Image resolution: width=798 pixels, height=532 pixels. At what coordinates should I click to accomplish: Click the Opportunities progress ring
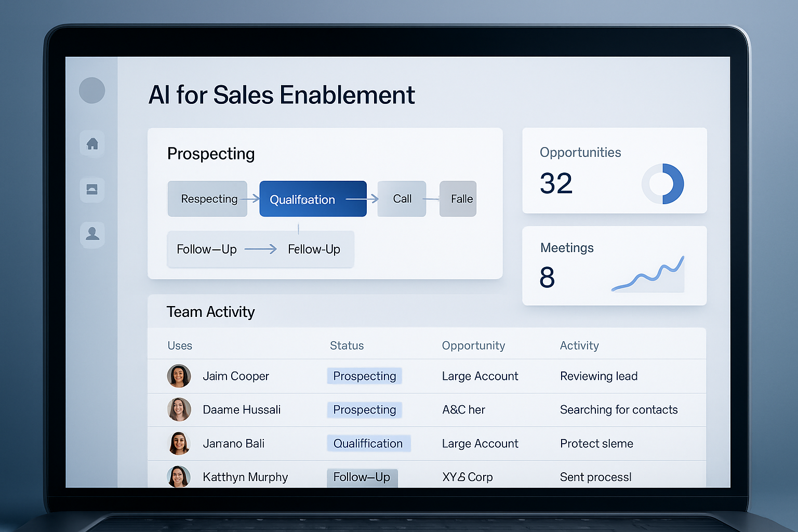pos(664,183)
